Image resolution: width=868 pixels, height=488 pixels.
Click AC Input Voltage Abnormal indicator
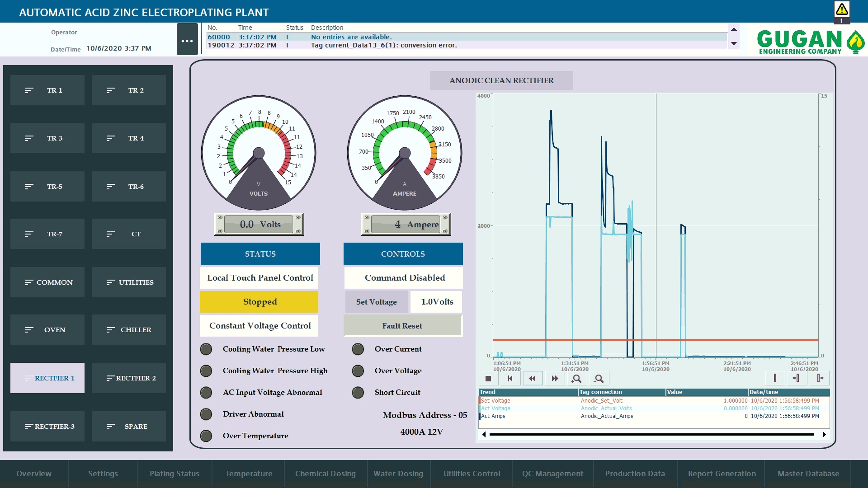pos(206,393)
